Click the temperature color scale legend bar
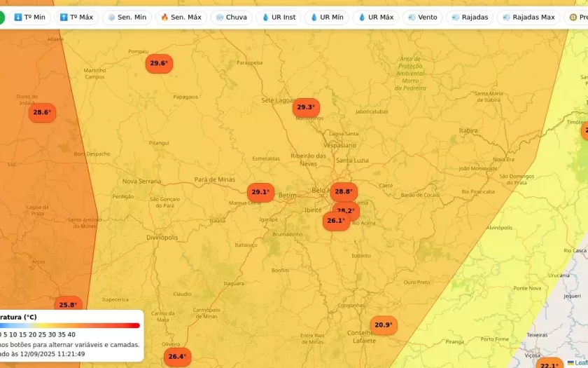 click(x=70, y=325)
